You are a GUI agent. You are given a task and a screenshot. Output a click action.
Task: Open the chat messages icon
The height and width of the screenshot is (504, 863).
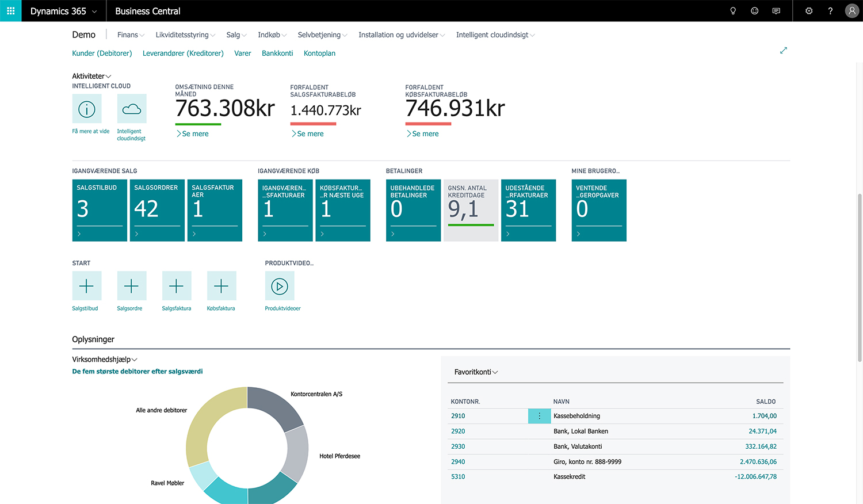tap(776, 11)
